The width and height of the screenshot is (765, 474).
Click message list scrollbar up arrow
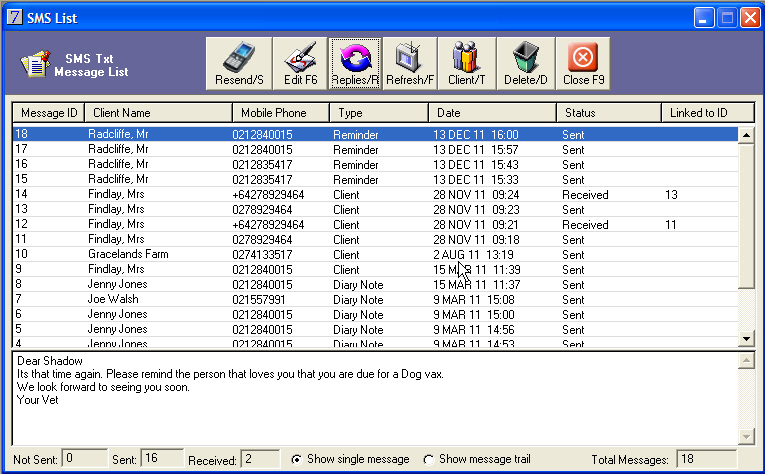[x=746, y=135]
